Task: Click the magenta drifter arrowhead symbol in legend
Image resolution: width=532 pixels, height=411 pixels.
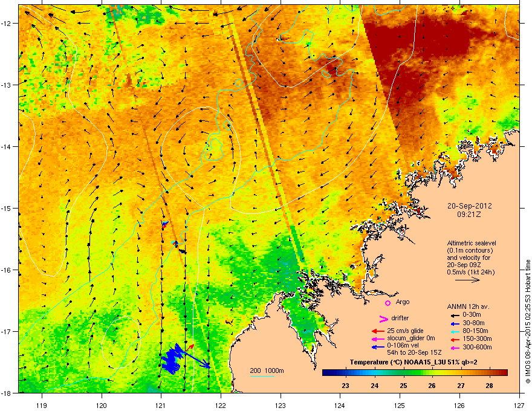Action: point(383,319)
